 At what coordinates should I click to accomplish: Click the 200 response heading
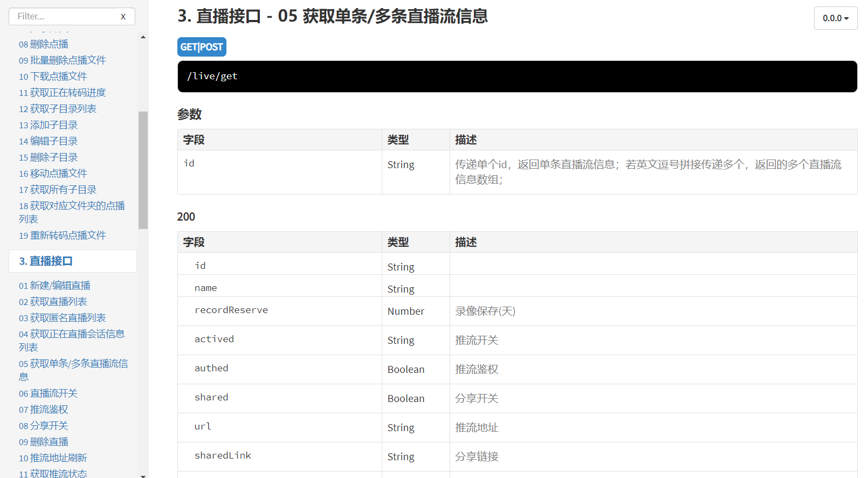186,217
